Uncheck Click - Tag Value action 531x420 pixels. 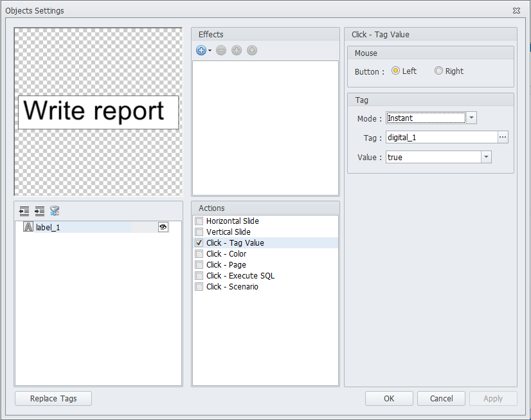(x=199, y=243)
